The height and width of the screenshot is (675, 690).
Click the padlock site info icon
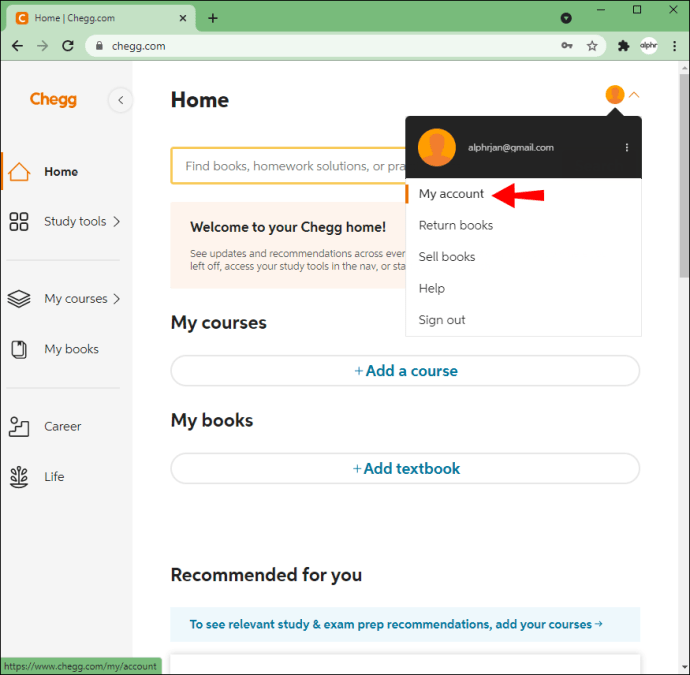click(99, 46)
